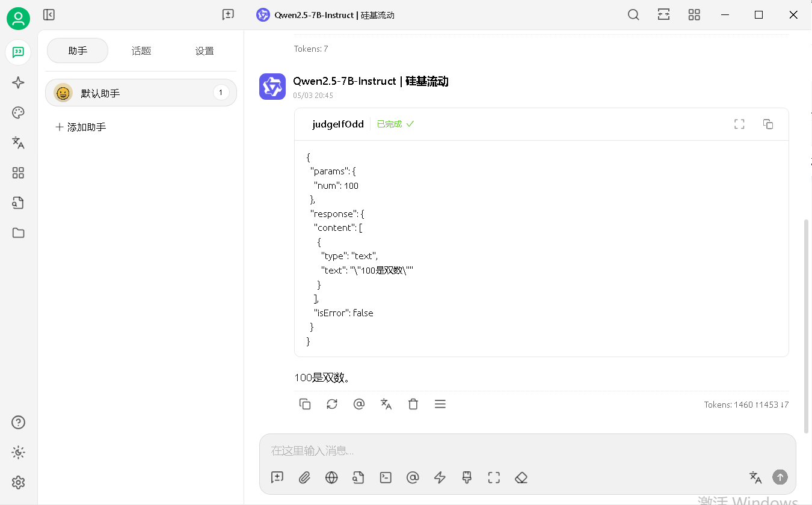The height and width of the screenshot is (505, 812).
Task: Create new topic from top bar icon
Action: coord(228,15)
